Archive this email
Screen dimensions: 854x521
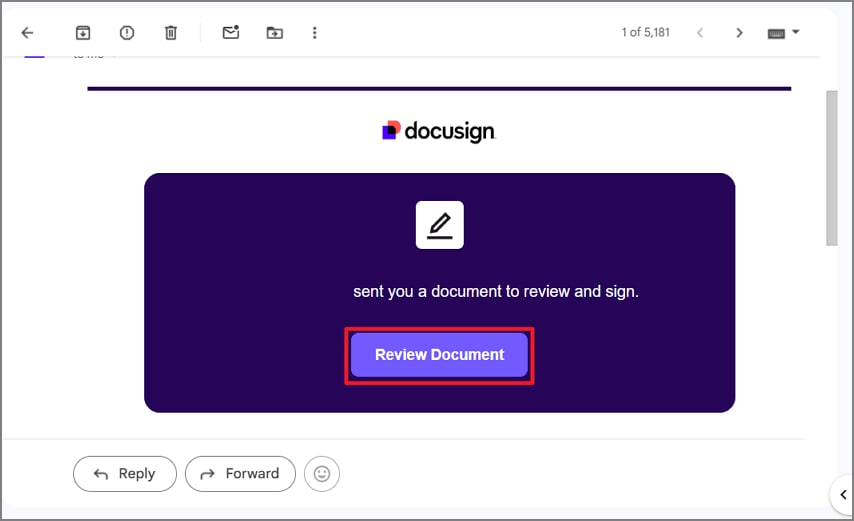(83, 33)
